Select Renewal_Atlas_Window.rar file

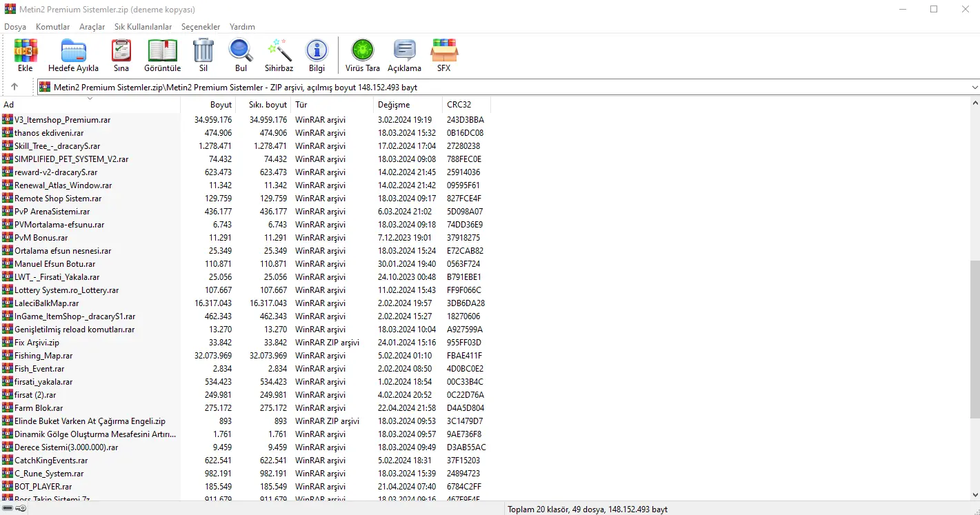click(63, 185)
